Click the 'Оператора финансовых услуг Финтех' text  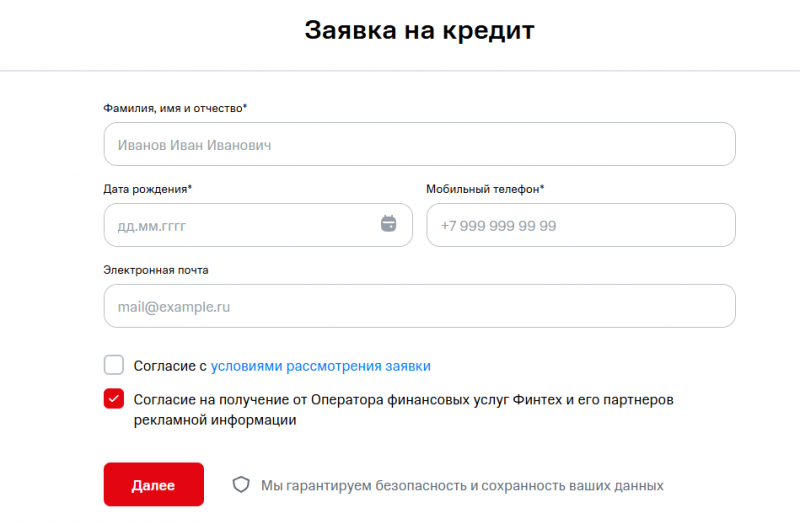440,400
